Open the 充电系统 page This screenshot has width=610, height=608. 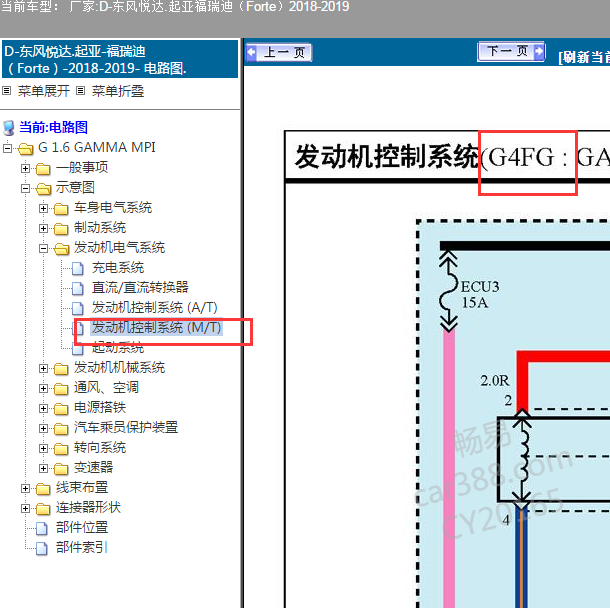tap(118, 268)
